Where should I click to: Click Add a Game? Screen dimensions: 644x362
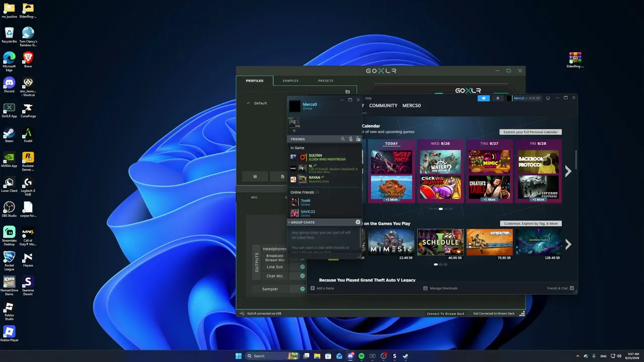pos(322,289)
